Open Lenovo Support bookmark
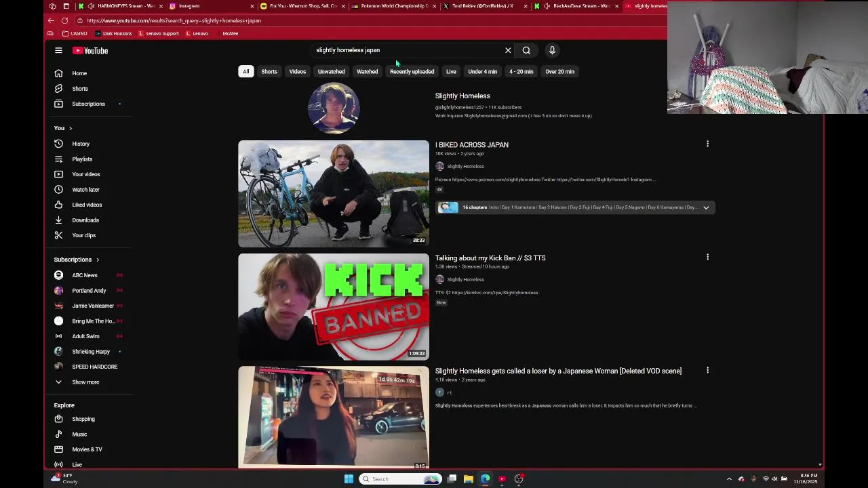 [159, 33]
